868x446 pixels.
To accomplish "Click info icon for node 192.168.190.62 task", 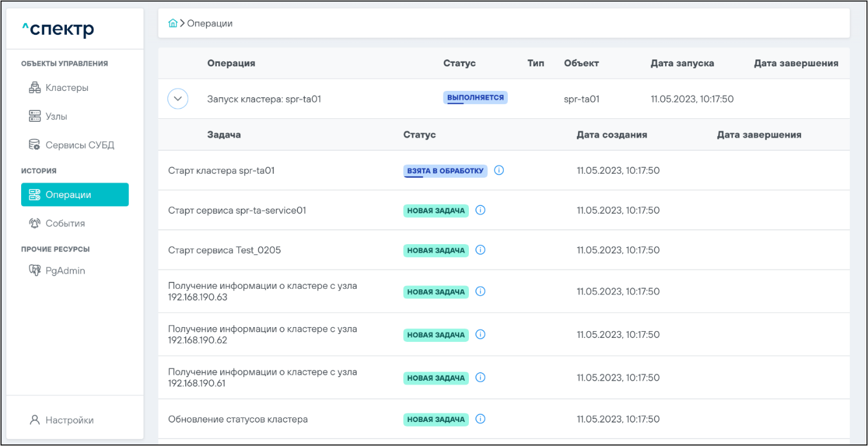I will pyautogui.click(x=480, y=334).
